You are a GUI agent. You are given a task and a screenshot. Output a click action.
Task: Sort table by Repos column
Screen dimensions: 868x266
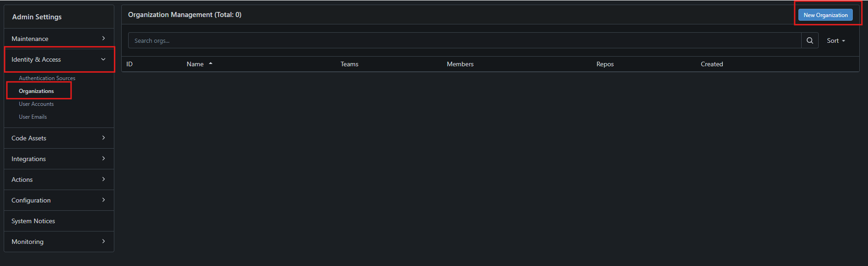click(605, 64)
